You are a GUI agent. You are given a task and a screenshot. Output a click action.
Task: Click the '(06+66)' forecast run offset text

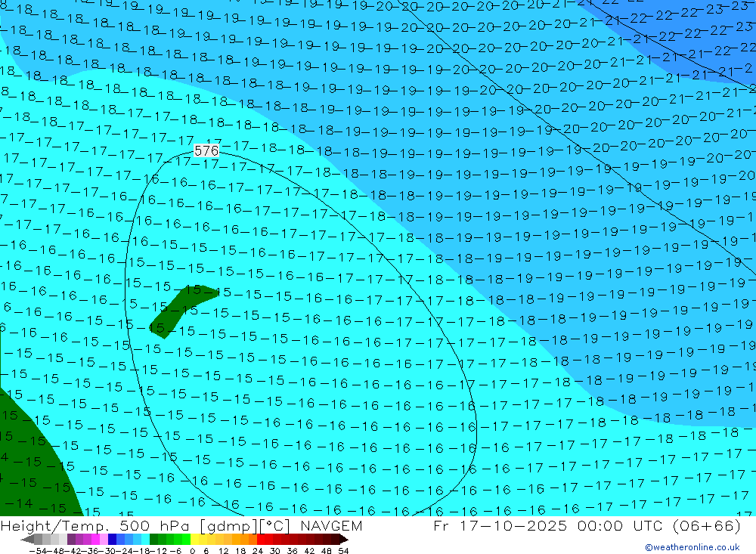point(706,525)
